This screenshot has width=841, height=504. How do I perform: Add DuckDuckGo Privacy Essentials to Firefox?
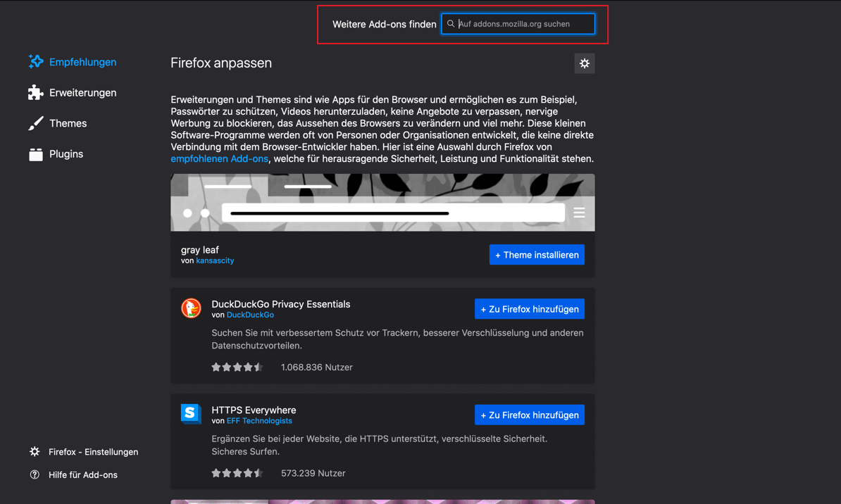coord(530,309)
